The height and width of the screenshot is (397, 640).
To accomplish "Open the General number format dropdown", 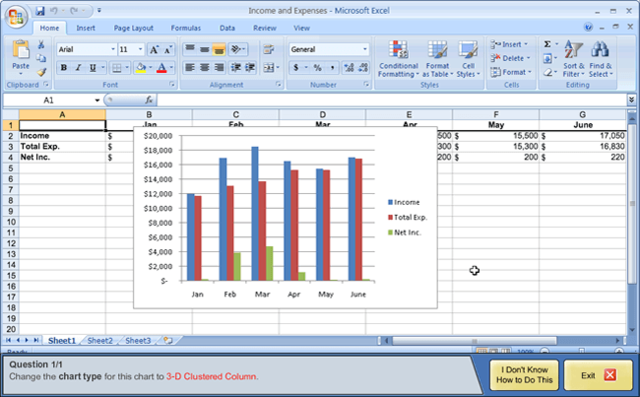I will 365,49.
